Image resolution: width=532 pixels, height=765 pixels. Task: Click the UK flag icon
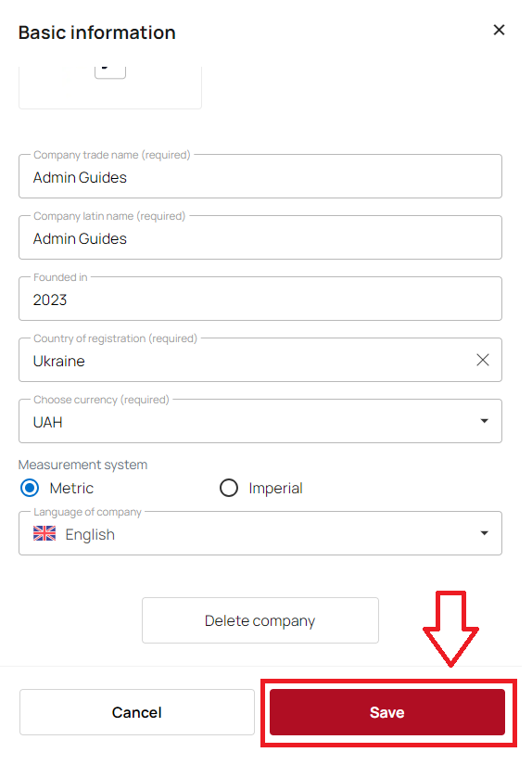click(44, 533)
